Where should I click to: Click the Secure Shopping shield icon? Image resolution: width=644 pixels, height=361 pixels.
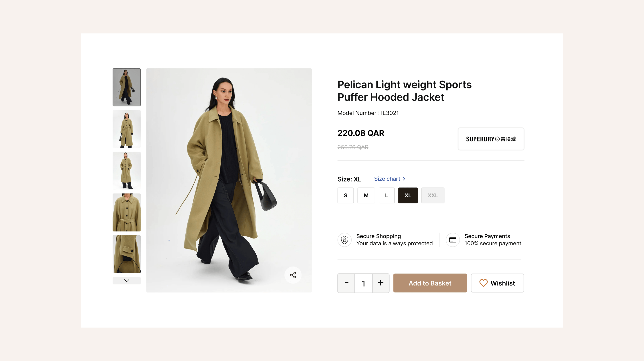click(344, 240)
